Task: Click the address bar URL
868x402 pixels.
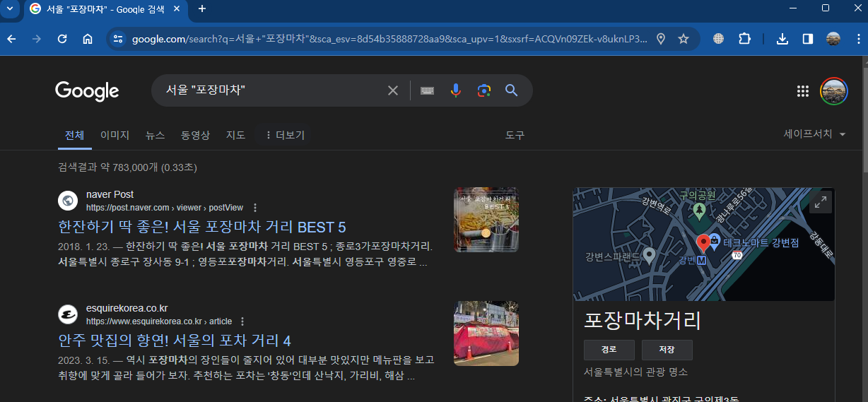Action: pos(389,39)
